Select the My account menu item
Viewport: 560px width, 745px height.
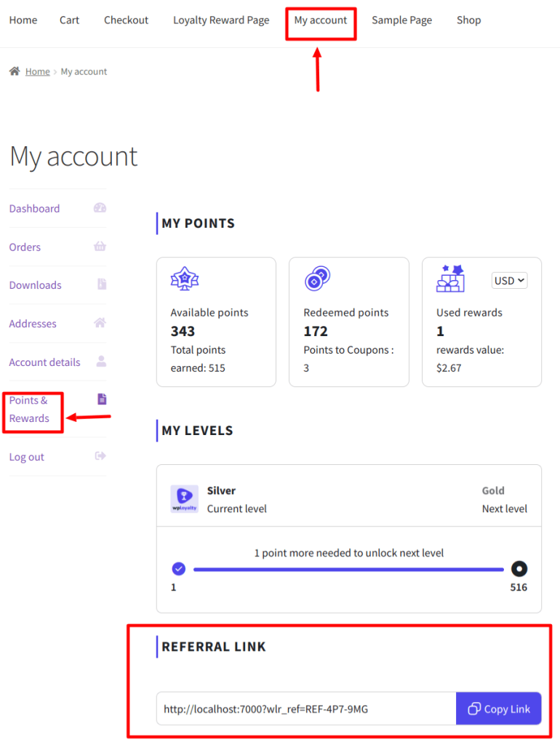coord(321,20)
